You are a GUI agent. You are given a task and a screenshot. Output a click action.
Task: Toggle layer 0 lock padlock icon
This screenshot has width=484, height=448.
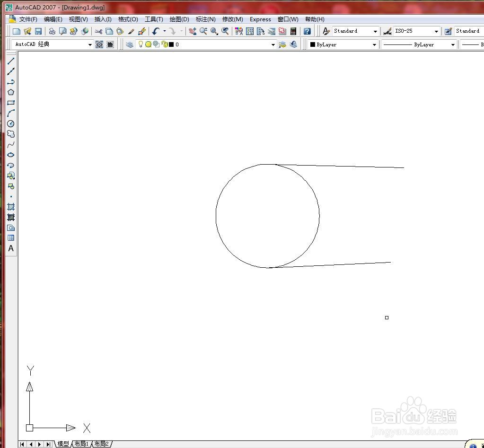tap(165, 44)
